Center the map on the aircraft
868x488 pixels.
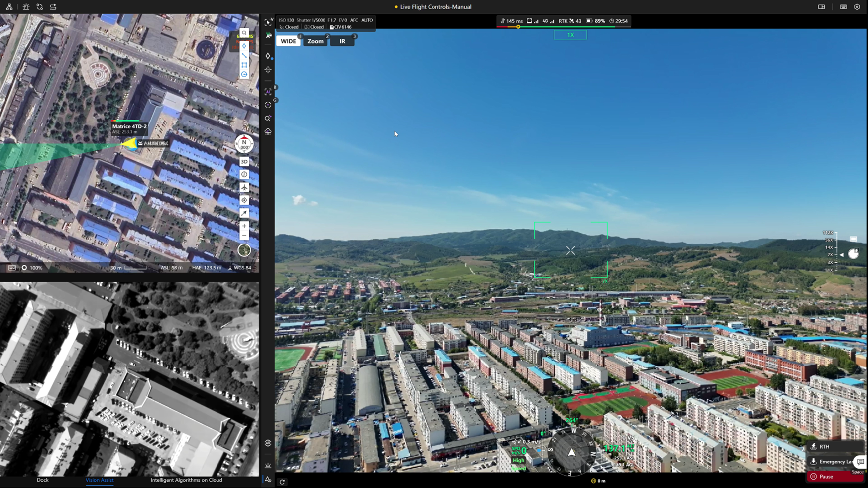click(x=244, y=187)
